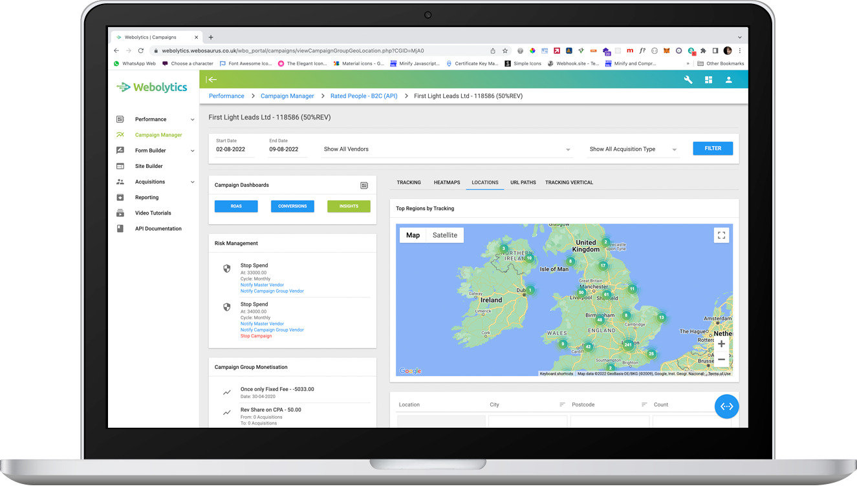Show the hidden bookmarks overflow chevron
The width and height of the screenshot is (857, 504).
[x=688, y=63]
